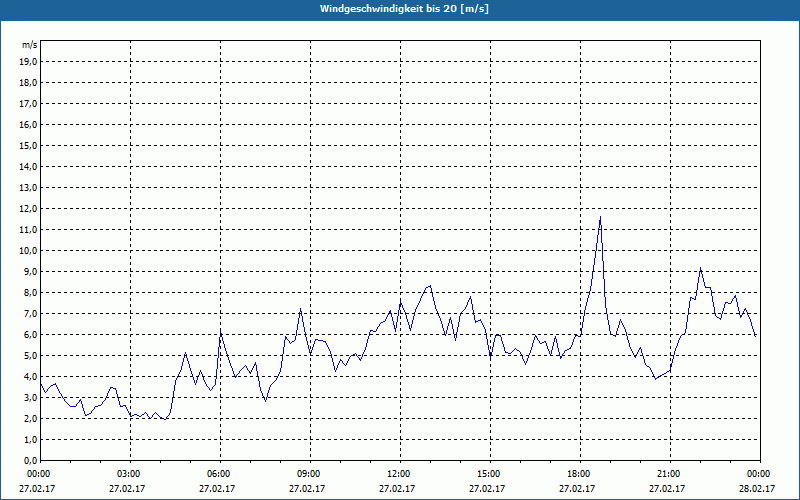Image resolution: width=800 pixels, height=500 pixels.
Task: Click the '16,0' y-axis value
Action: pos(28,124)
